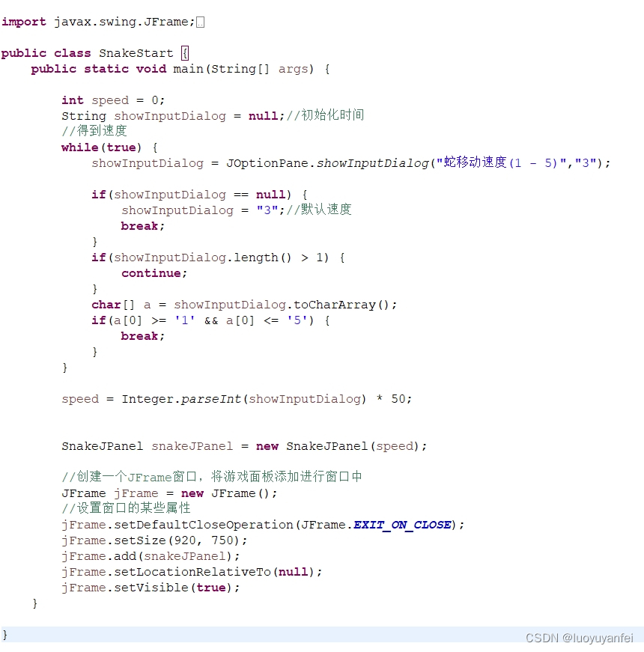This screenshot has width=644, height=652.
Task: Click the 'EXIT_ON_CLOSE' constant
Action: tap(402, 525)
